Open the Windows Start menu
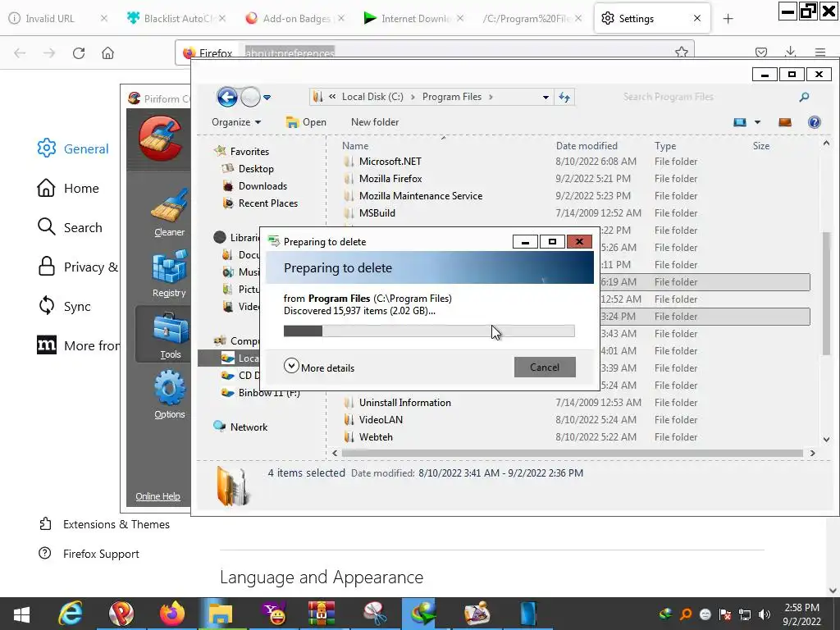840x630 pixels. 22,614
